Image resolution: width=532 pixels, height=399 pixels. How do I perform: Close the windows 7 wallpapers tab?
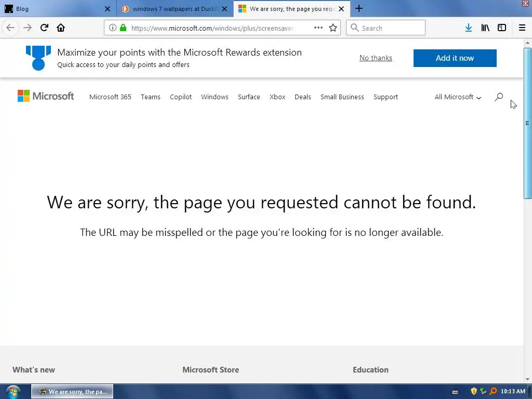224,9
